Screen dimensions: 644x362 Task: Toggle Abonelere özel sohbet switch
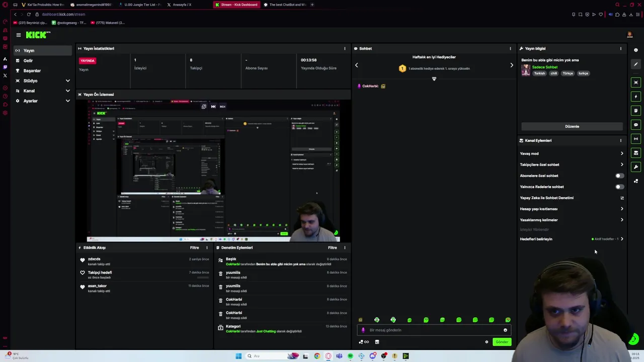(x=619, y=175)
